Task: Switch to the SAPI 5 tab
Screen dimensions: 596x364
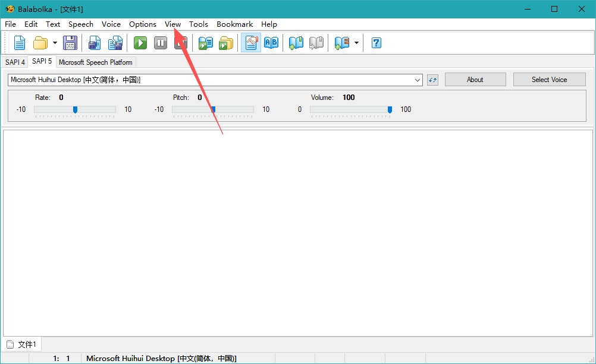Action: 42,61
